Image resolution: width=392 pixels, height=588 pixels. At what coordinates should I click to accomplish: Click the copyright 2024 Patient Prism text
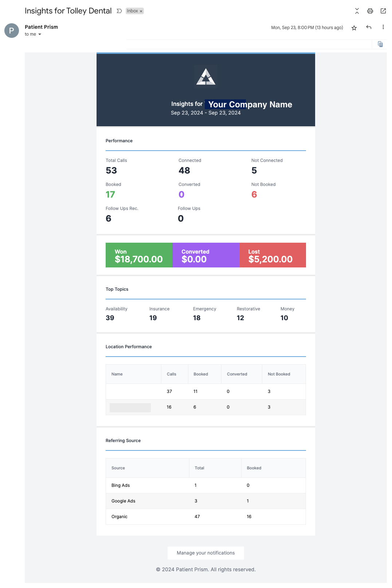tap(206, 570)
